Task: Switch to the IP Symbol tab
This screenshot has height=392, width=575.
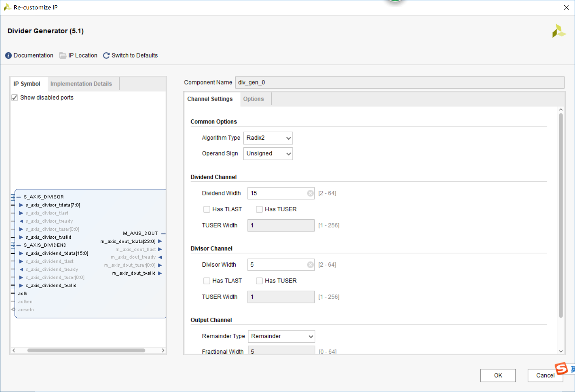Action: pos(27,84)
